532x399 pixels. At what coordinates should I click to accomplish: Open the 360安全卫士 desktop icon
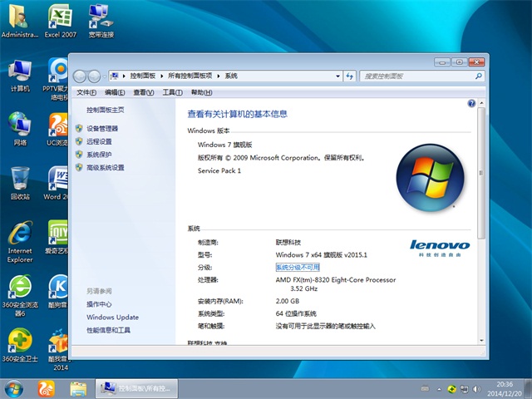[20, 344]
